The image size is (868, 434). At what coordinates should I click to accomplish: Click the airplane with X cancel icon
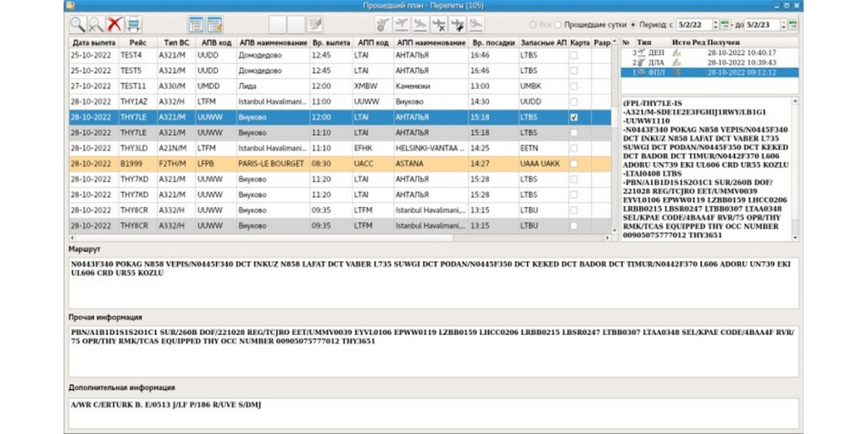pyautogui.click(x=439, y=25)
